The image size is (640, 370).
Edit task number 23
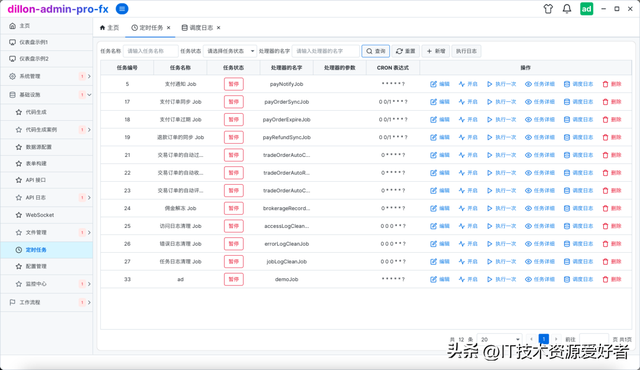440,191
